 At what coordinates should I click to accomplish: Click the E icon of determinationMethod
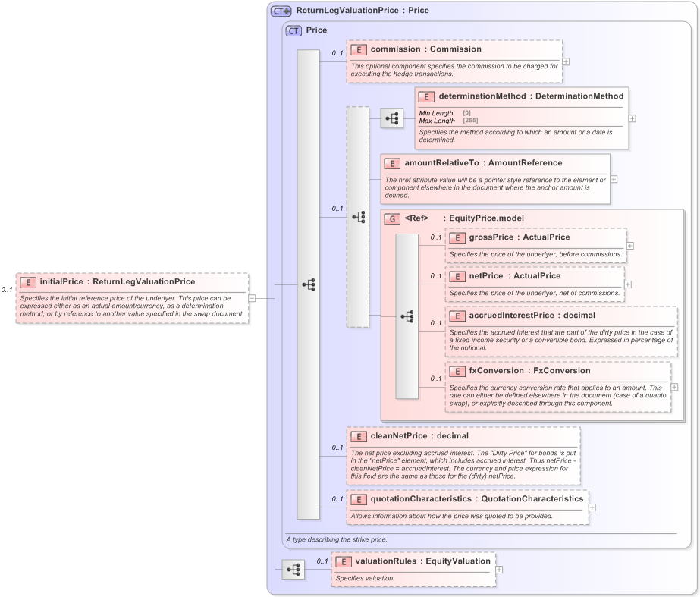coord(426,96)
